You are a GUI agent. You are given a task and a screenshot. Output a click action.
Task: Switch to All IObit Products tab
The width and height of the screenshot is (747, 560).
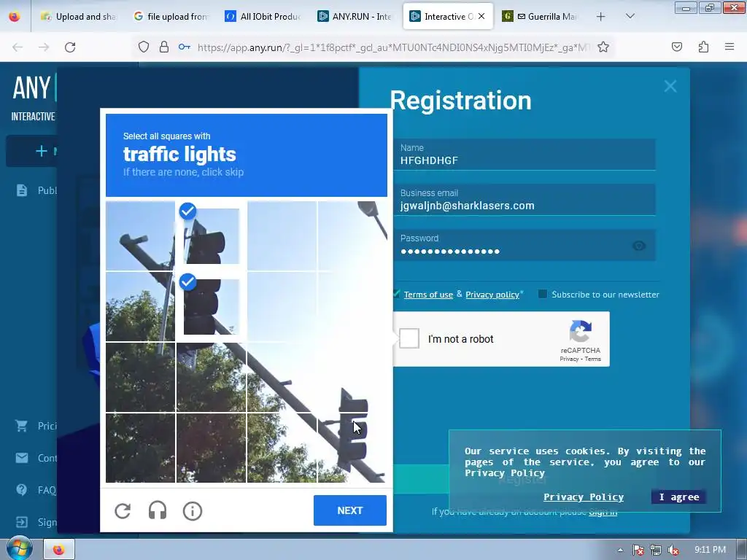pyautogui.click(x=263, y=16)
